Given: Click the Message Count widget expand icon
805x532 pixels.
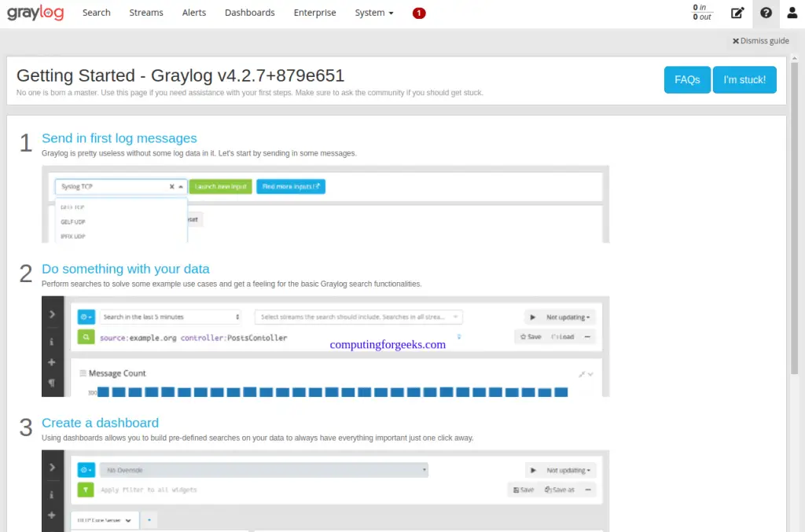Looking at the screenshot, I should (x=581, y=375).
